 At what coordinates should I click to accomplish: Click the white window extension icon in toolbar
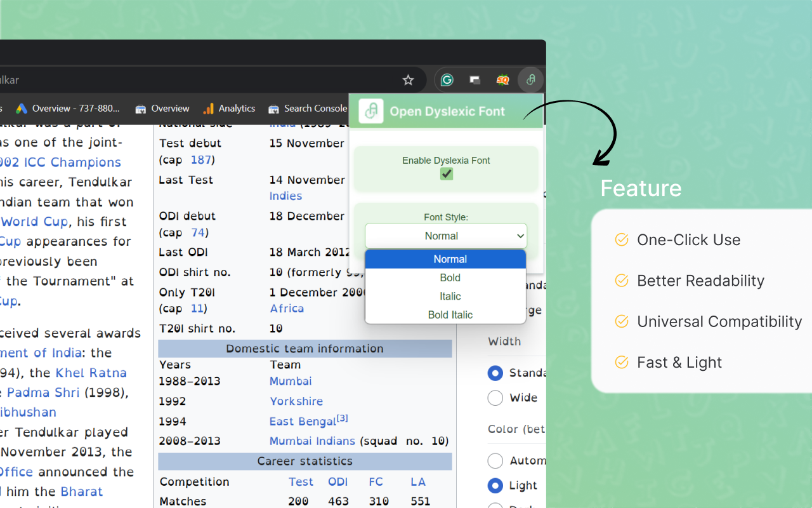click(475, 80)
